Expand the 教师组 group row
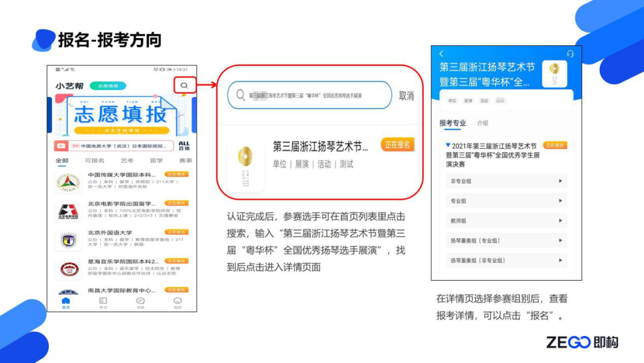Viewport: 644px width, 363px height. click(x=506, y=221)
